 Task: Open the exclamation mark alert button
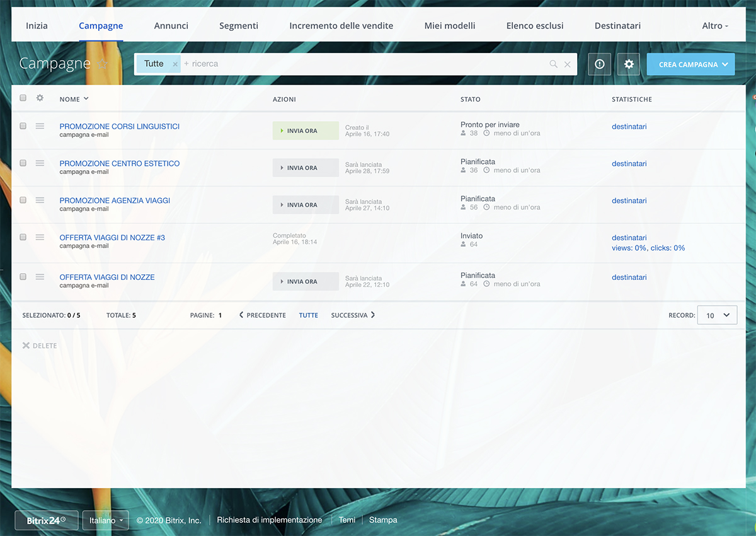600,64
